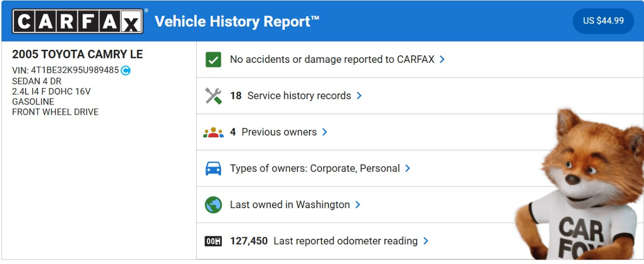This screenshot has width=644, height=264.
Task: Click the odometer reading icon
Action: coord(213,241)
